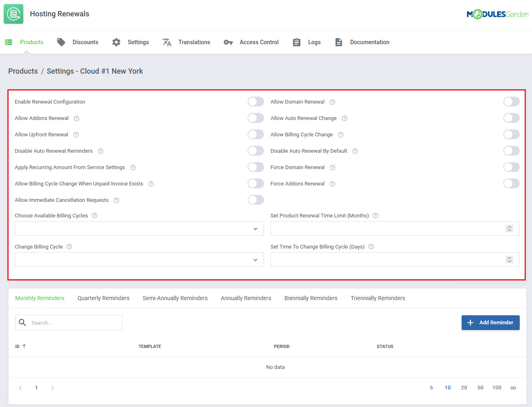Click the Documentation page icon

click(339, 42)
